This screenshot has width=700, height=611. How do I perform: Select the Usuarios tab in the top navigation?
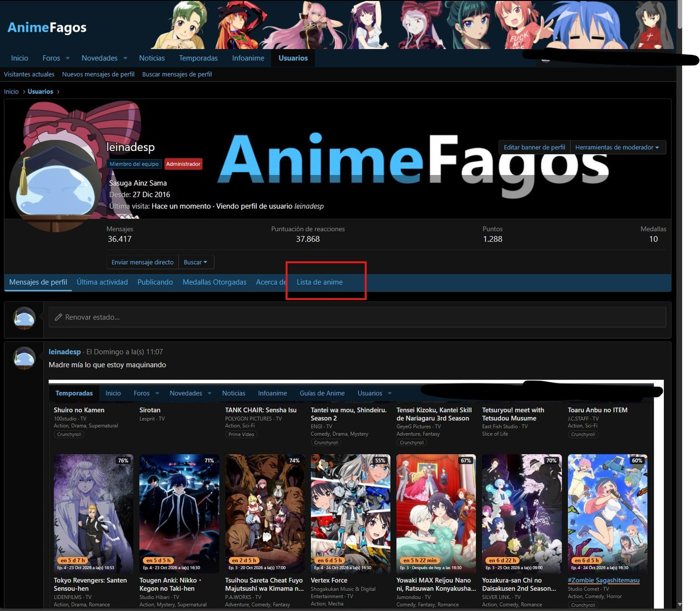tap(293, 58)
